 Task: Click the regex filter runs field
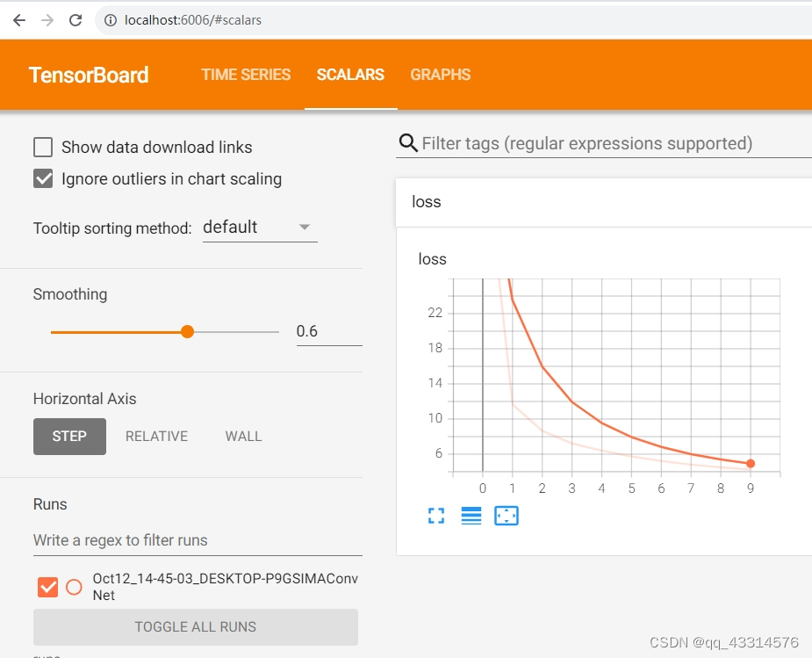(198, 540)
